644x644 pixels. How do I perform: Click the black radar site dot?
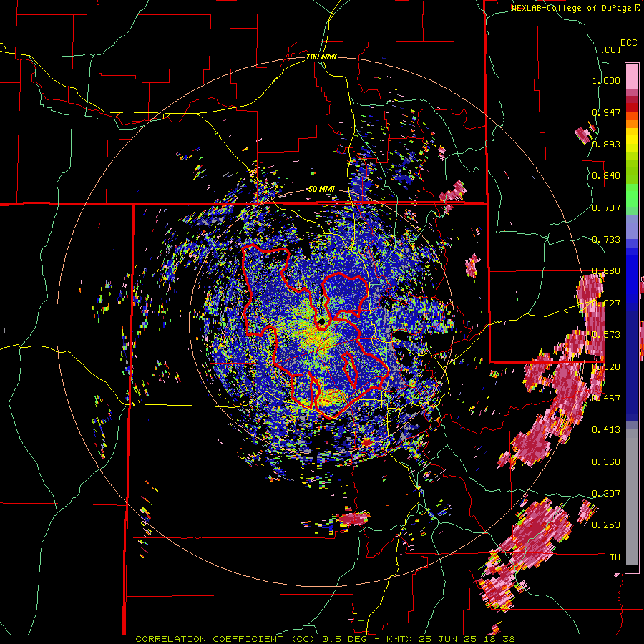coord(321,321)
